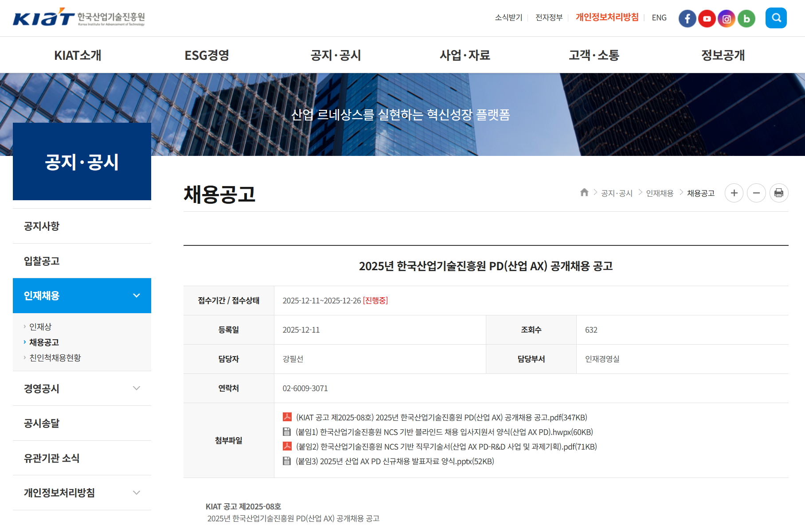Download the 공개채용 공고.pdf(347KB) file

[442, 417]
